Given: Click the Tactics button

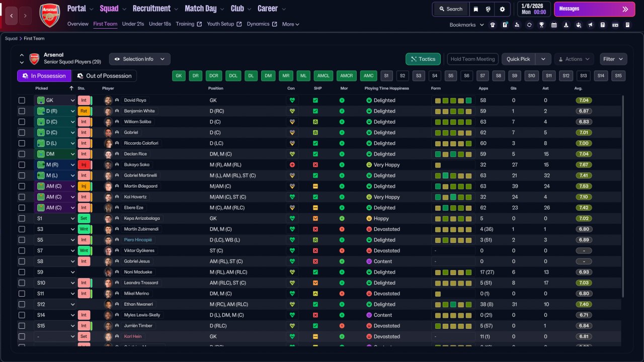Looking at the screenshot, I should point(423,59).
